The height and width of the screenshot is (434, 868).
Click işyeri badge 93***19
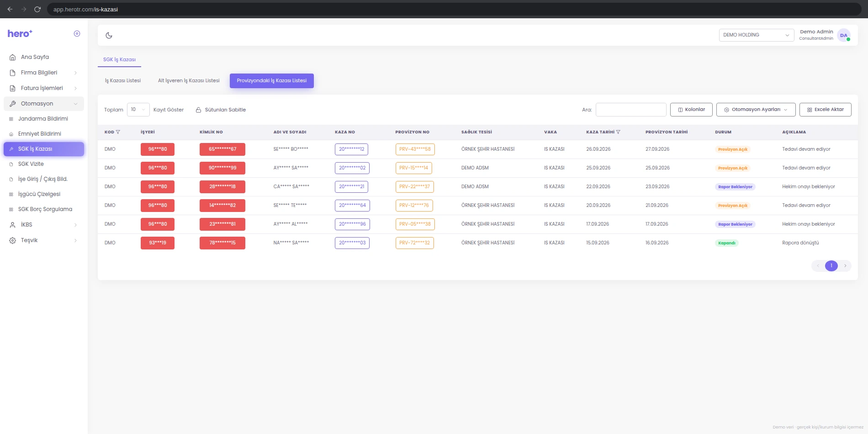point(158,243)
